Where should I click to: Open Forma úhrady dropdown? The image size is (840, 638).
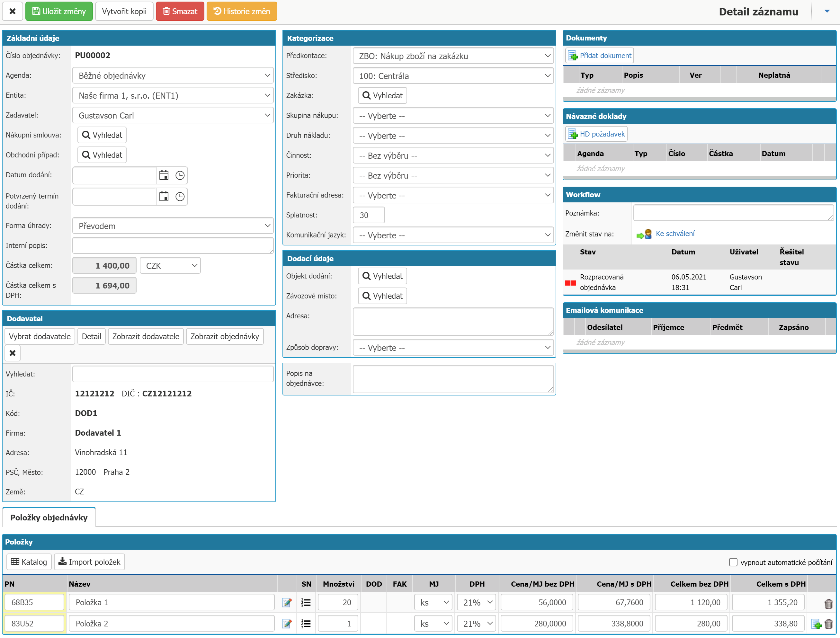pyautogui.click(x=173, y=226)
